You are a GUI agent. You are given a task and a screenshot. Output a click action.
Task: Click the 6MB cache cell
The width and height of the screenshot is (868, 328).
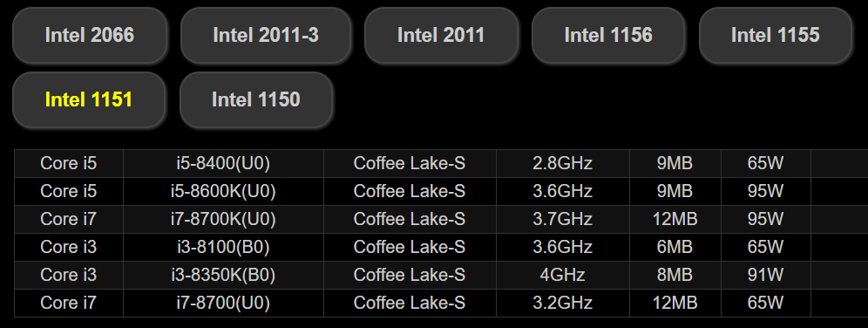point(675,247)
